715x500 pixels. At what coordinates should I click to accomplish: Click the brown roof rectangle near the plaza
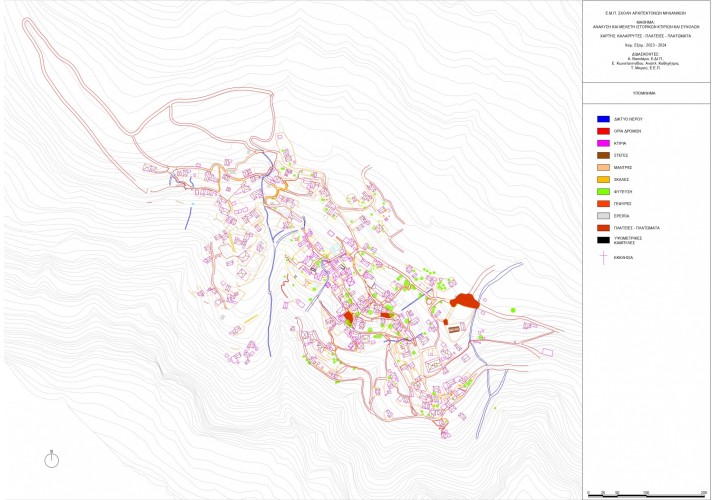click(x=454, y=330)
